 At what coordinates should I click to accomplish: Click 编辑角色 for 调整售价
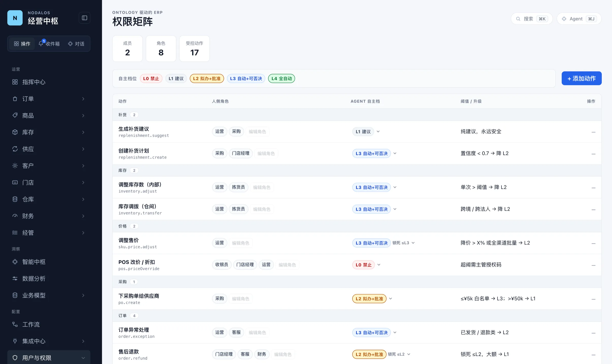pyautogui.click(x=240, y=243)
